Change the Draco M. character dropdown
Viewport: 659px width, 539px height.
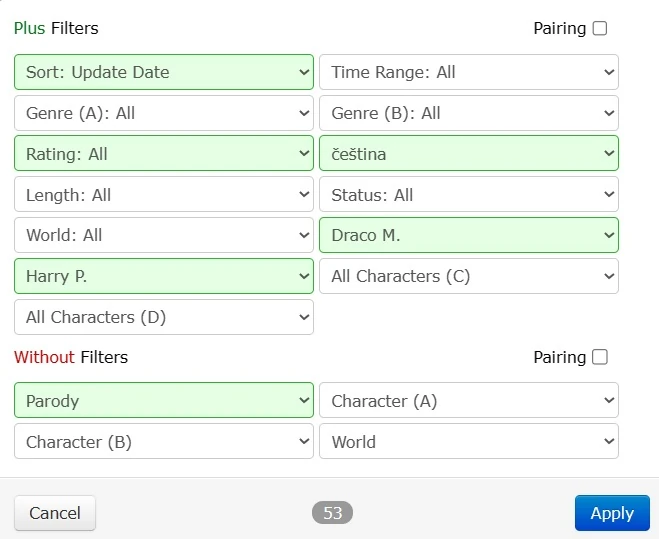tap(469, 235)
